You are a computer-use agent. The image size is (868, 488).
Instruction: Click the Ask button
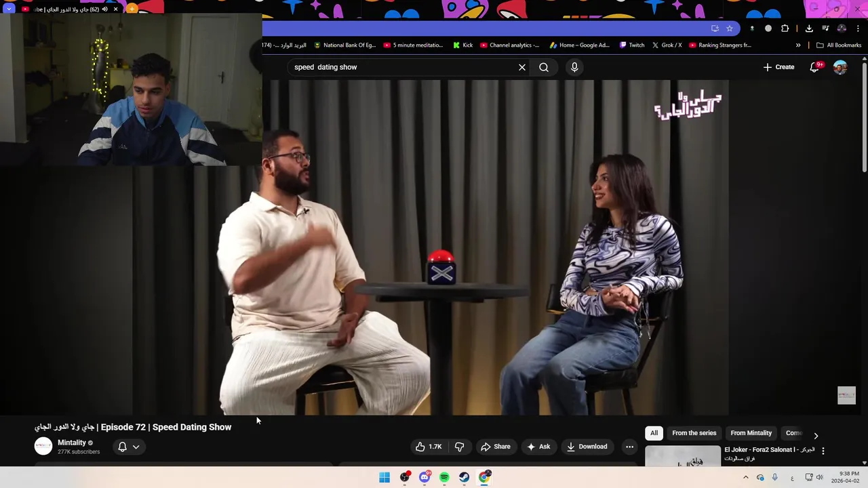[538, 447]
